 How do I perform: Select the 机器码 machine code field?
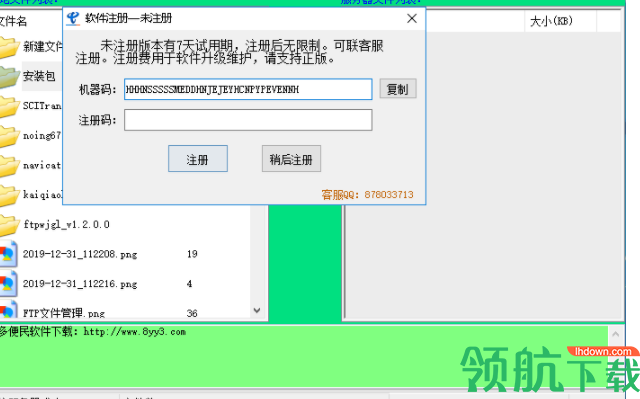(x=248, y=89)
